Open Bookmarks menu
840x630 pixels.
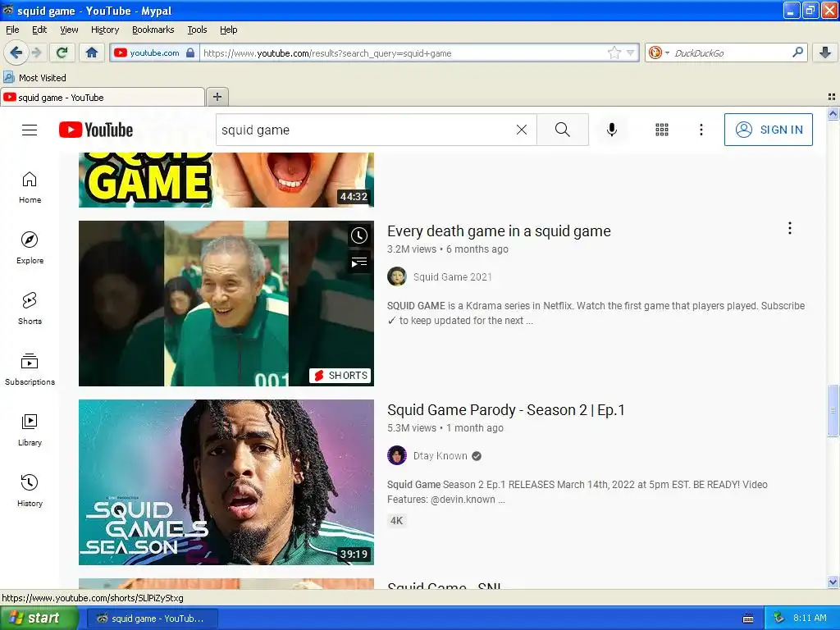point(153,30)
